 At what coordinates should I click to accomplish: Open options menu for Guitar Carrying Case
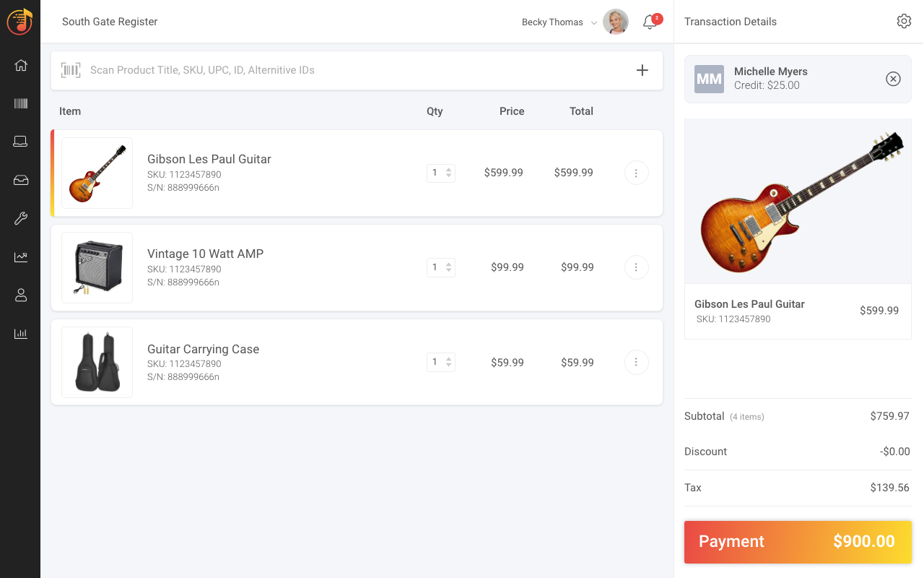[x=636, y=362]
